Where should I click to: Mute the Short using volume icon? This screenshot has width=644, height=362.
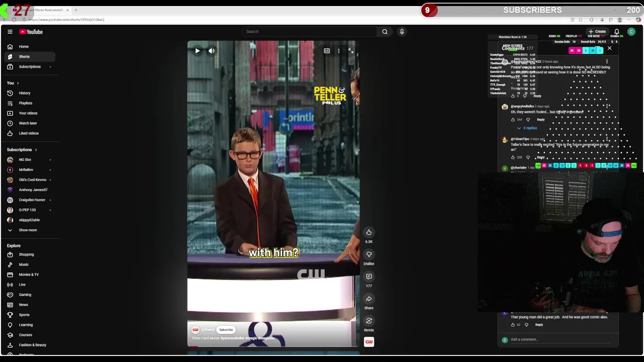[x=211, y=51]
